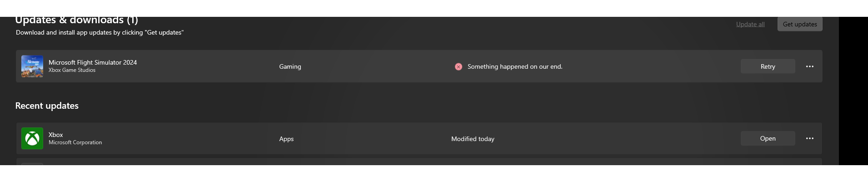Click the Microsoft Corporation publisher text
This screenshot has width=868, height=182.
75,142
